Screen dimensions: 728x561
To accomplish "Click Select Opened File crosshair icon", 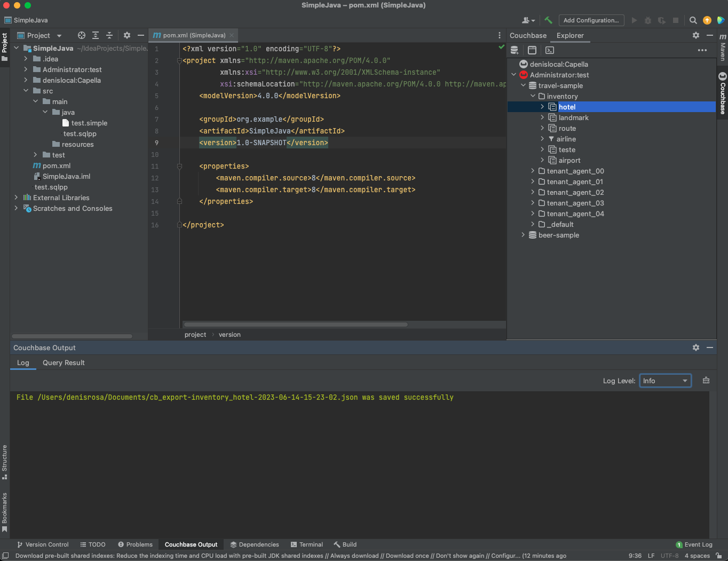I will click(x=82, y=35).
